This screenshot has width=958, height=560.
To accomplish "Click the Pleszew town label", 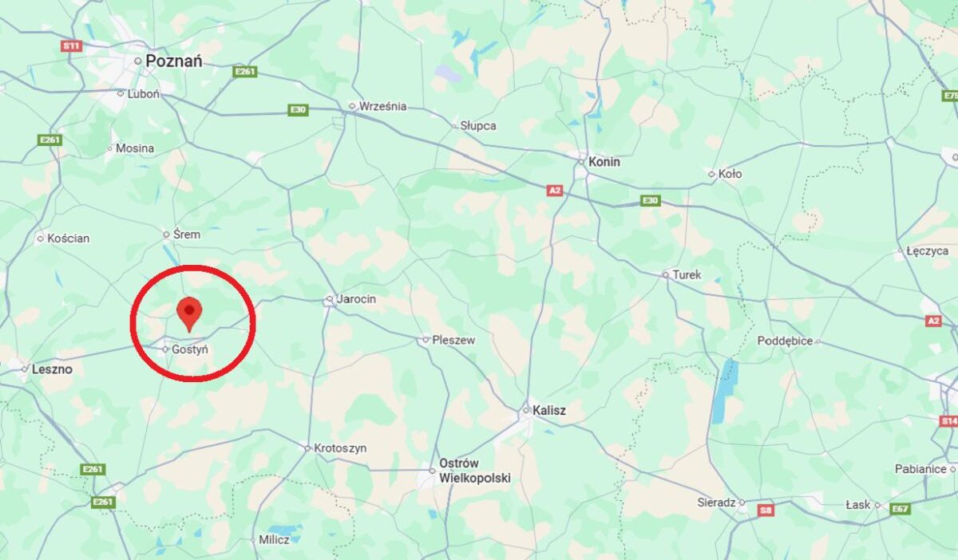I will click(453, 340).
